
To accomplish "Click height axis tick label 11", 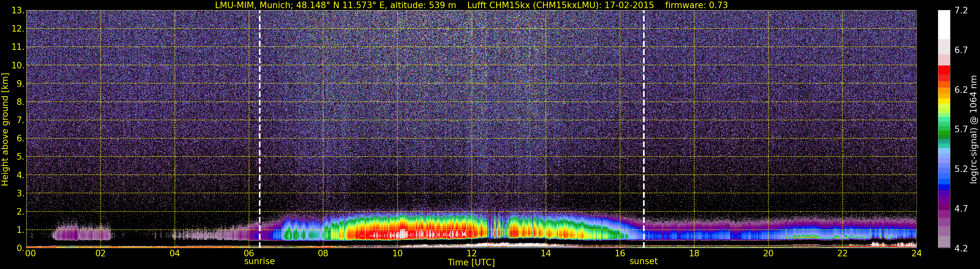I will [18, 47].
